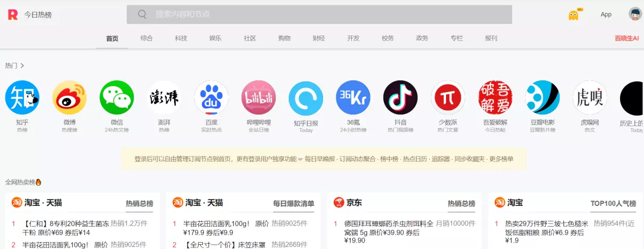
Task: Click the yellow ghost mascot icon
Action: (x=573, y=15)
